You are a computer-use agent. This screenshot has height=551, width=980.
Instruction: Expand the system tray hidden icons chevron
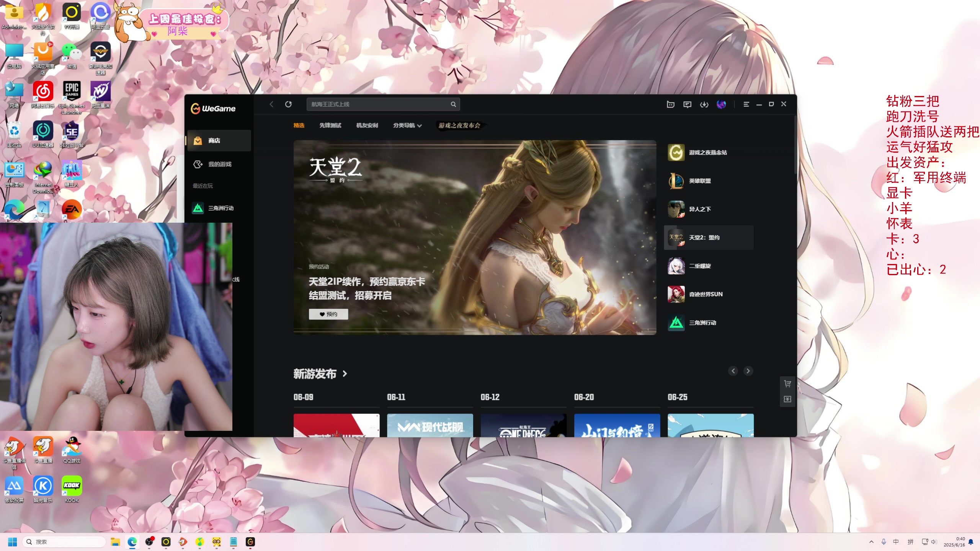871,542
